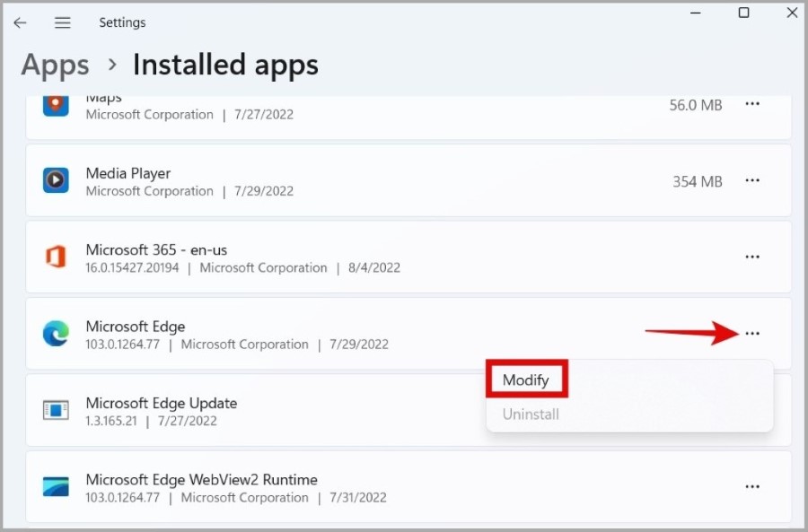Select Microsoft Edge Update entry name
This screenshot has width=808, height=532.
[x=162, y=403]
